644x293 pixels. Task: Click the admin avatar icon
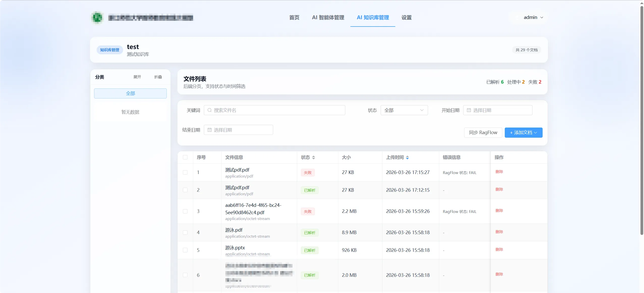pos(517,17)
